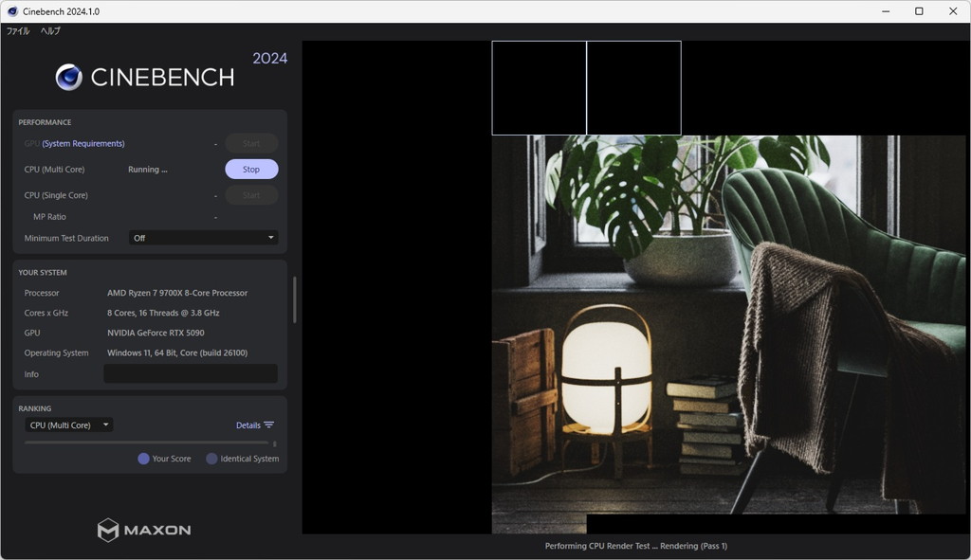This screenshot has height=560, width=971.
Task: Click the Details filter lines icon
Action: pyautogui.click(x=268, y=425)
